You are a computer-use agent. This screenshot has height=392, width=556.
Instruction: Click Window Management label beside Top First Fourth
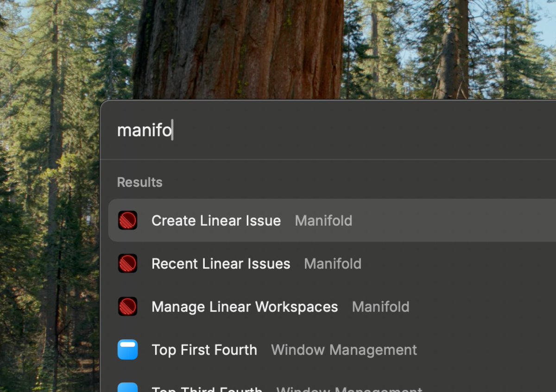point(344,350)
